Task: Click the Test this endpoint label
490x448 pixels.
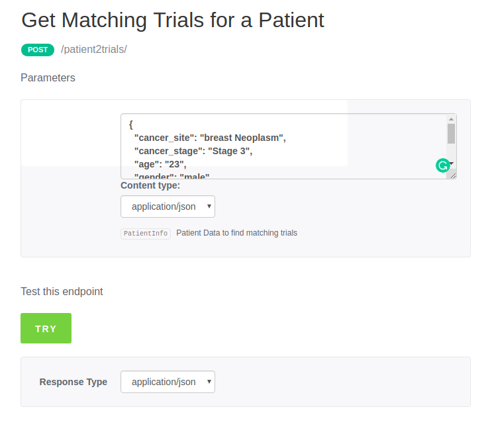Action: tap(62, 291)
